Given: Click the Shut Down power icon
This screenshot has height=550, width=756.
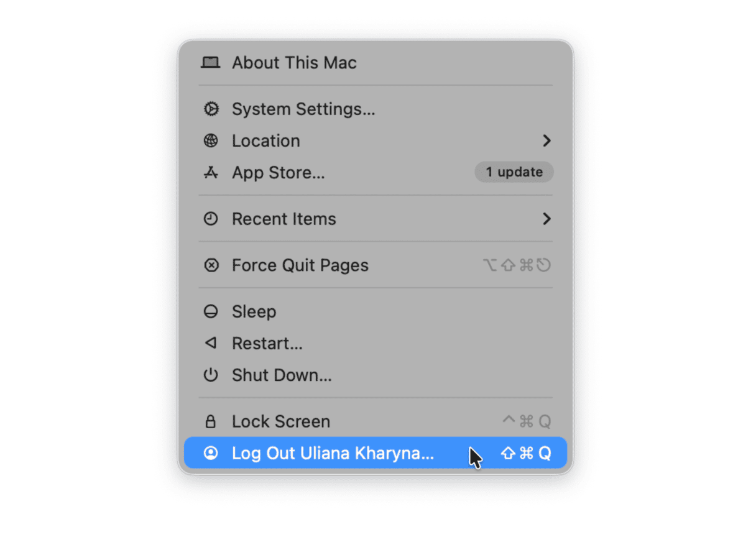Looking at the screenshot, I should pyautogui.click(x=211, y=375).
